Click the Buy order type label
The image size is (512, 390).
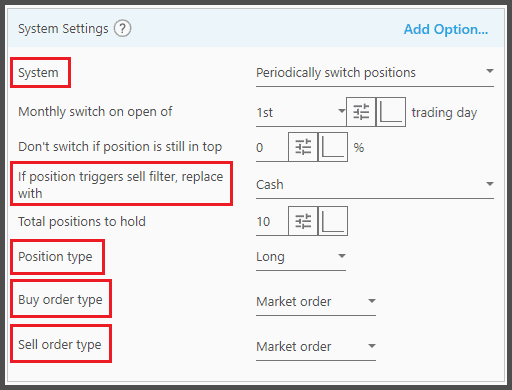(60, 300)
